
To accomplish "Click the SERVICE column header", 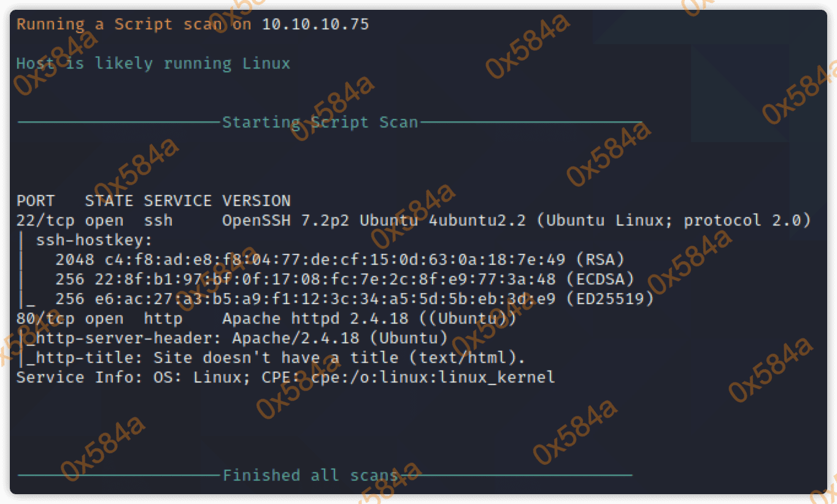I will pos(177,201).
